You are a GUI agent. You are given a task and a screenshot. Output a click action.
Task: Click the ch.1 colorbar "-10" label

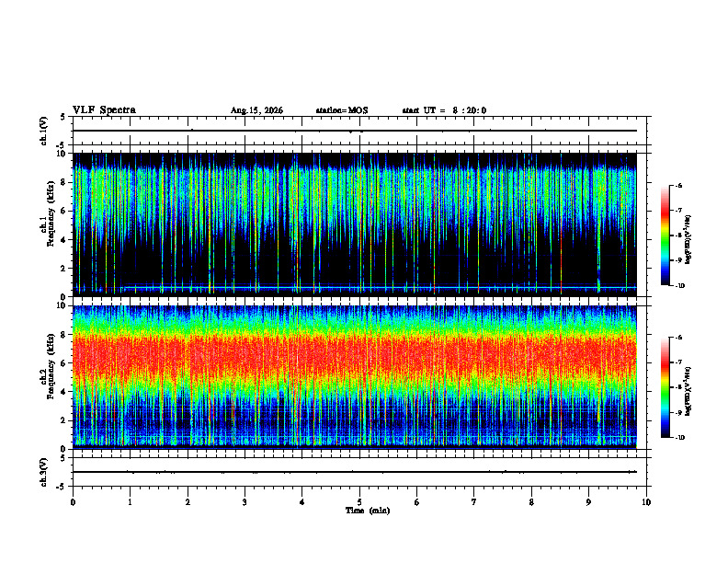point(680,286)
